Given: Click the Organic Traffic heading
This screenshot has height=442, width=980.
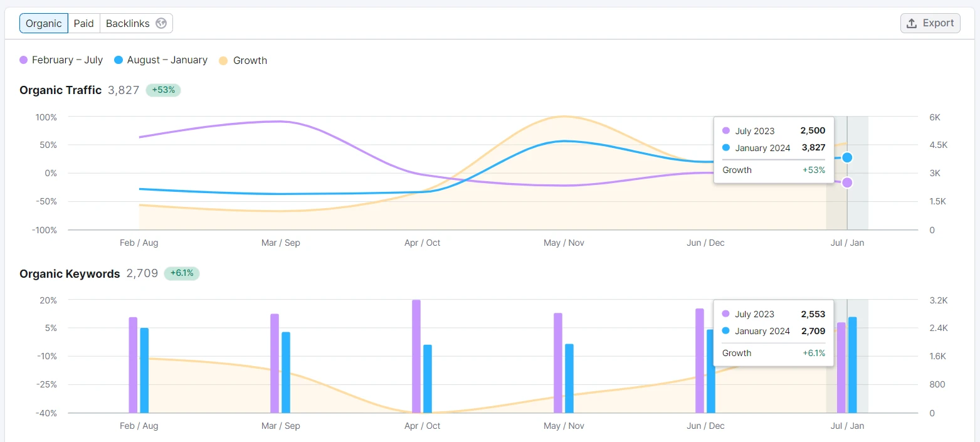Looking at the screenshot, I should coord(60,90).
